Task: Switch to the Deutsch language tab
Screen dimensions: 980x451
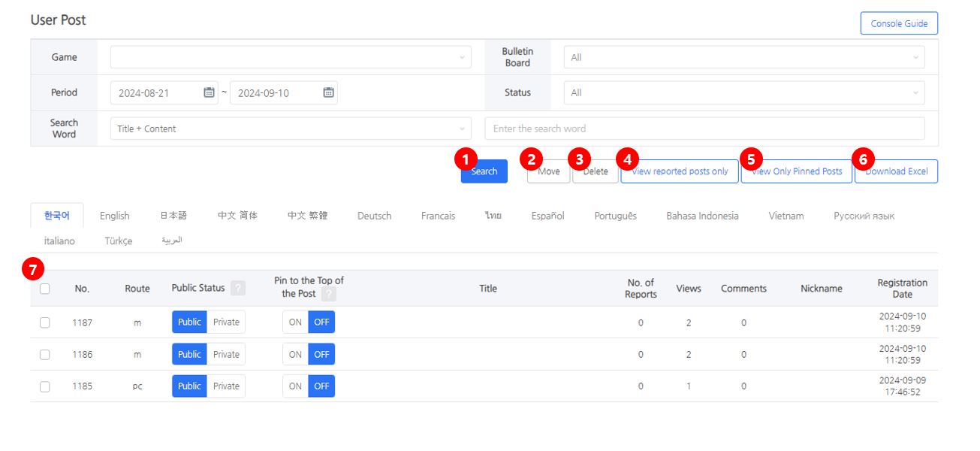Action: click(374, 216)
